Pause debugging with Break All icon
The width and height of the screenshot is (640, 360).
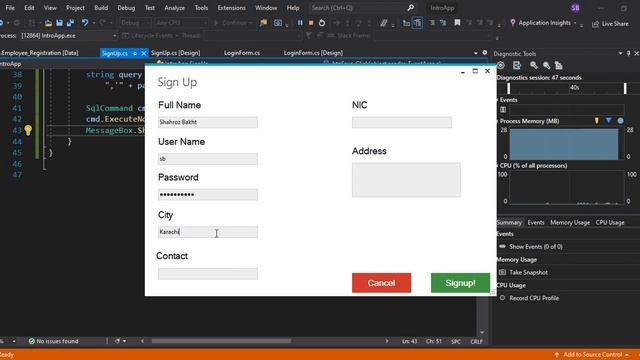coord(300,23)
